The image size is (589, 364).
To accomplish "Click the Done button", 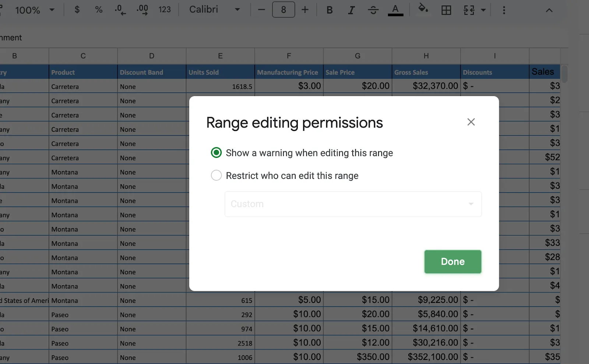I will click(x=453, y=262).
